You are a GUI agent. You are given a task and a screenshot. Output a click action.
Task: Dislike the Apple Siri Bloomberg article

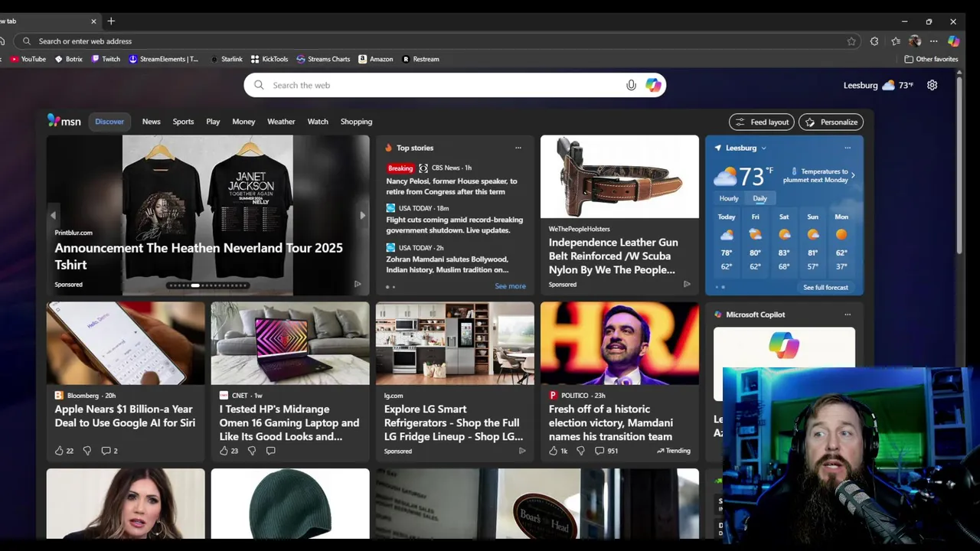coord(87,451)
